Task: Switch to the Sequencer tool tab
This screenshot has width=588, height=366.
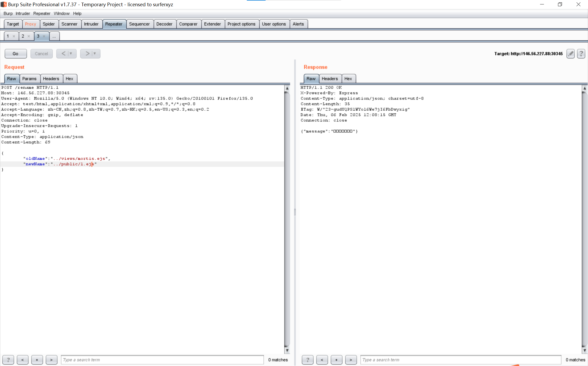Action: pyautogui.click(x=139, y=24)
